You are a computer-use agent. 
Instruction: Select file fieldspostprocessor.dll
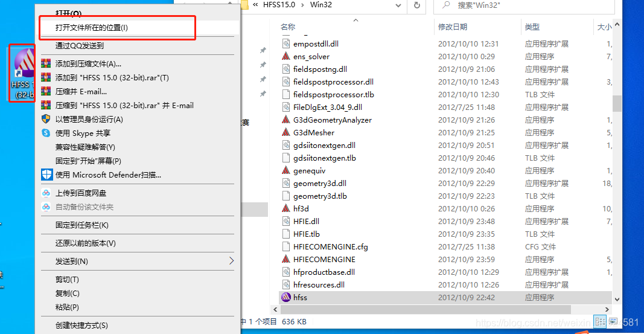(x=334, y=82)
